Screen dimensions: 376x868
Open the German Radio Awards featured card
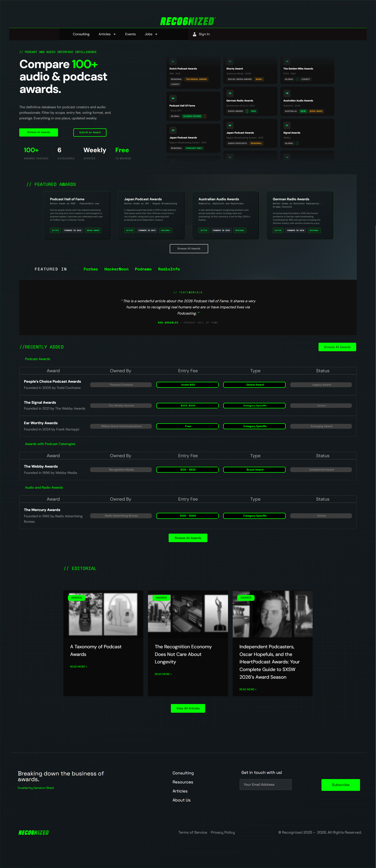coord(300,215)
